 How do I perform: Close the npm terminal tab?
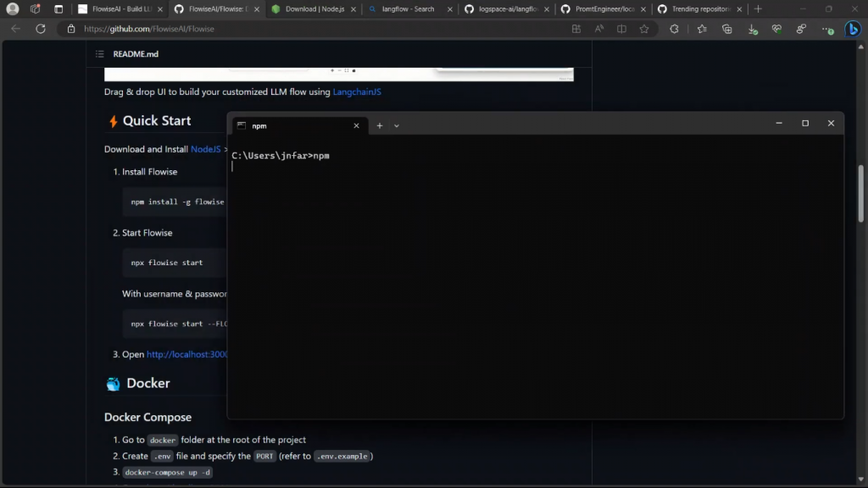[357, 125]
